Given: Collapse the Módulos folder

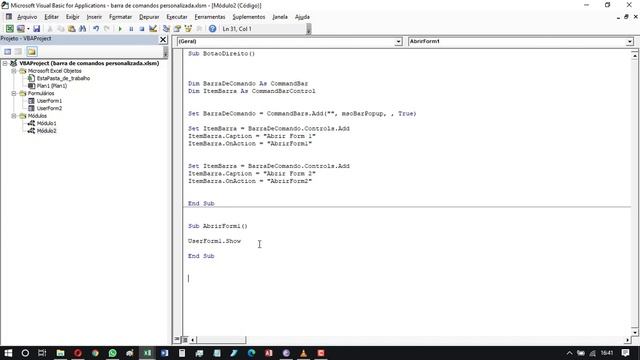Looking at the screenshot, I should tap(14, 116).
